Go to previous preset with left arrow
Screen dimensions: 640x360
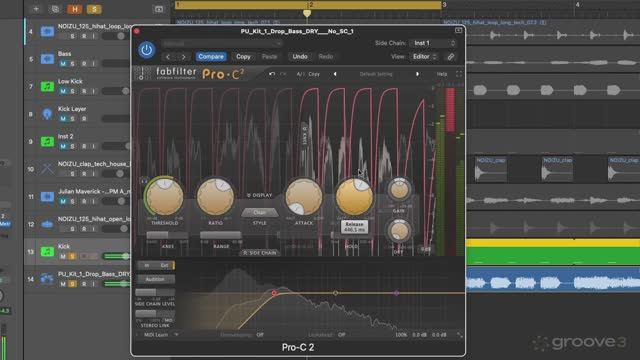coord(168,57)
